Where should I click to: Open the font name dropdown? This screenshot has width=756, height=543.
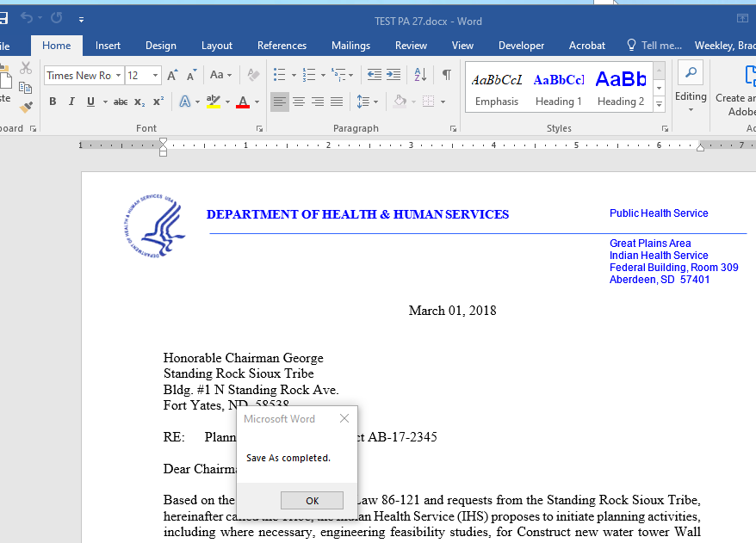click(118, 76)
